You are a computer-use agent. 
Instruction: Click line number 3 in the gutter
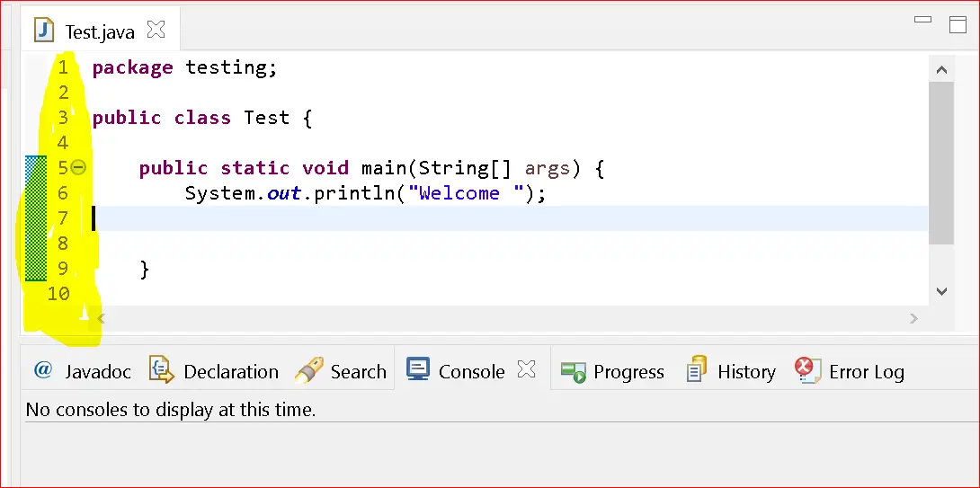point(63,117)
